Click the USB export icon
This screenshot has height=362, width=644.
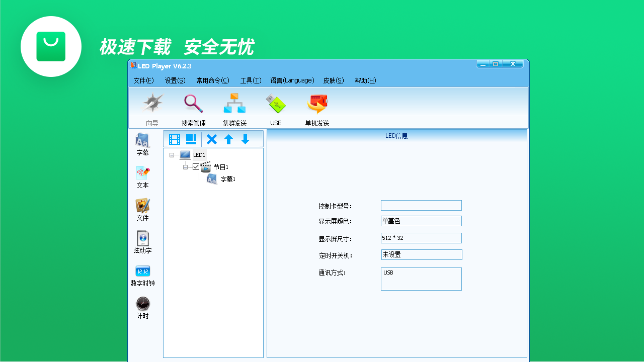tap(275, 108)
